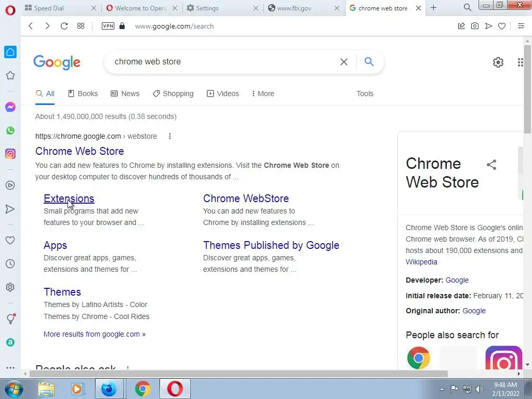This screenshot has height=399, width=532.
Task: Open the Easy Setup panel icon
Action: 521,26
